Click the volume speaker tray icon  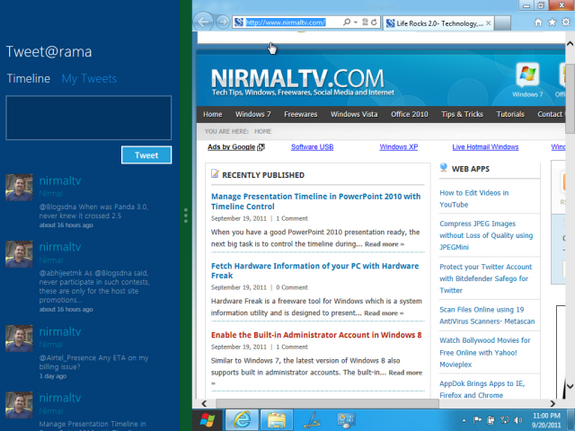[x=518, y=420]
